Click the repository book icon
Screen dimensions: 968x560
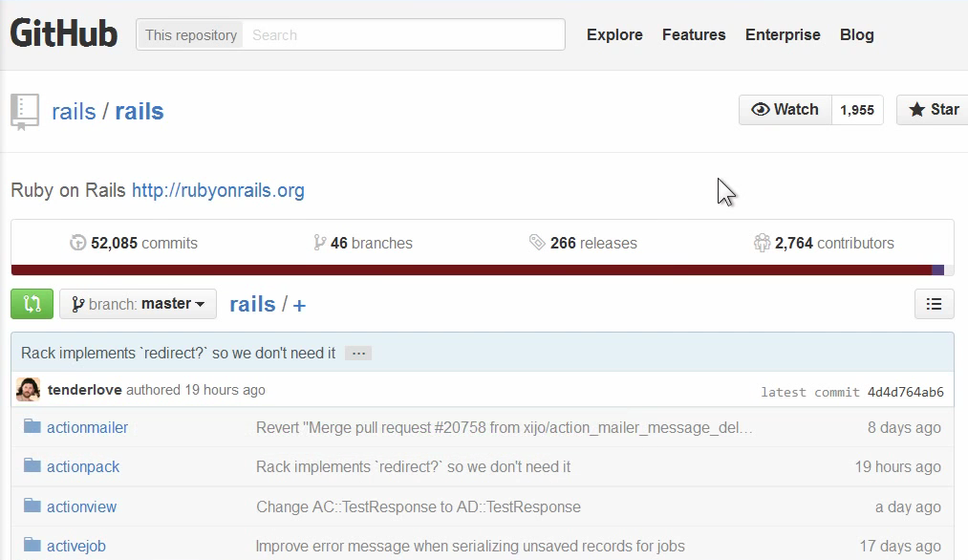click(x=25, y=112)
